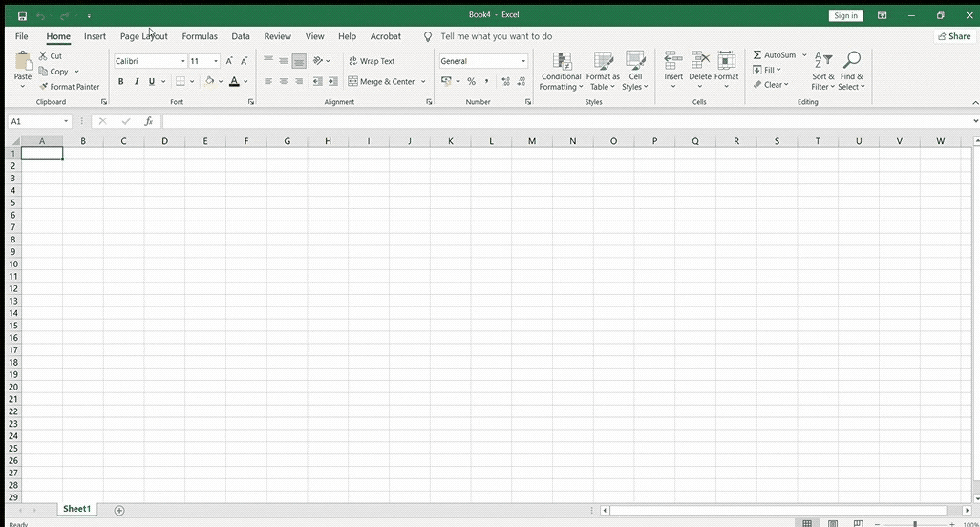The width and height of the screenshot is (980, 527).
Task: Open the Calibri font name dropdown
Action: point(181,61)
